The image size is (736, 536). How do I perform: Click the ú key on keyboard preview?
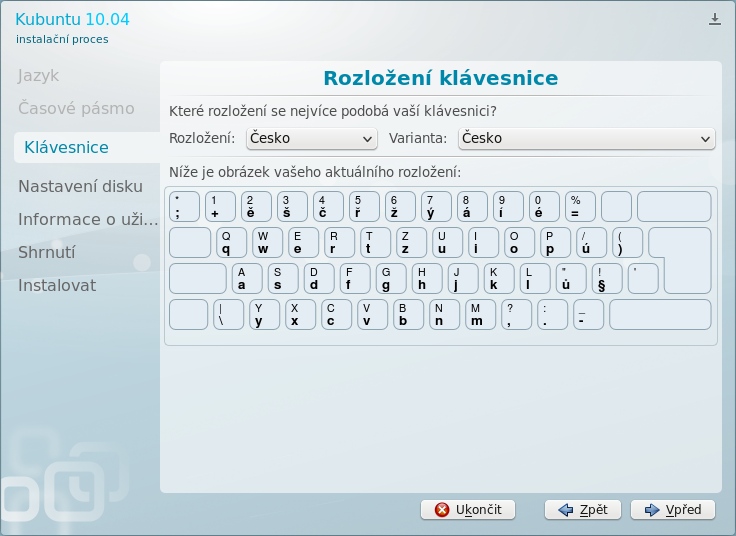pyautogui.click(x=591, y=243)
